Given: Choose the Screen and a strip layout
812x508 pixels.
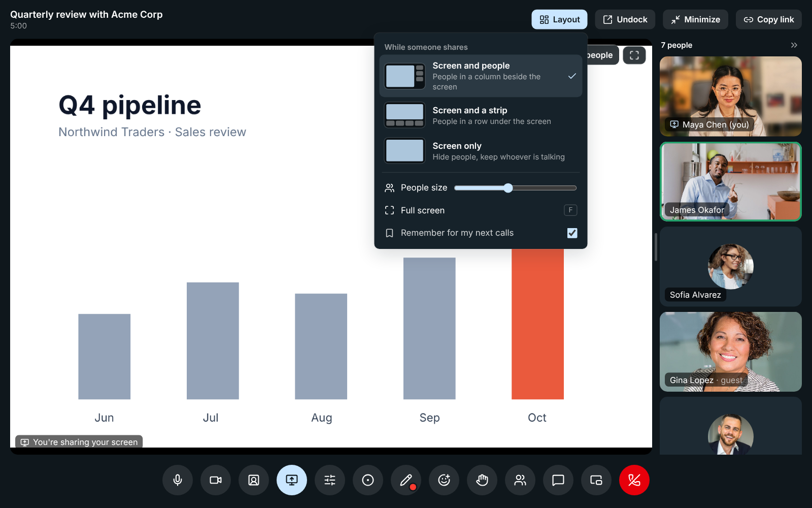Looking at the screenshot, I should click(x=481, y=115).
